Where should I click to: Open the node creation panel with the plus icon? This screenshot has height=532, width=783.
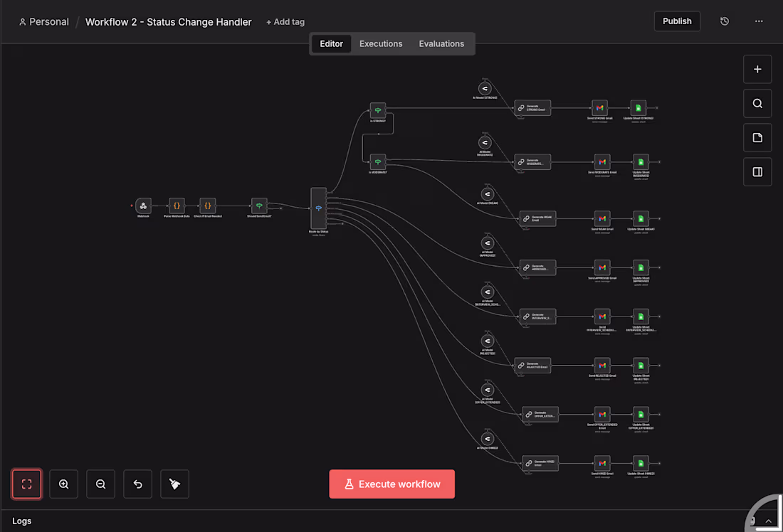pos(757,69)
